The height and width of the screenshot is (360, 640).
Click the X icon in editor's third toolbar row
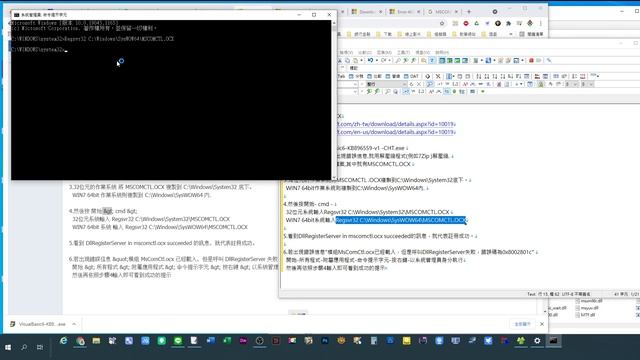click(x=438, y=76)
